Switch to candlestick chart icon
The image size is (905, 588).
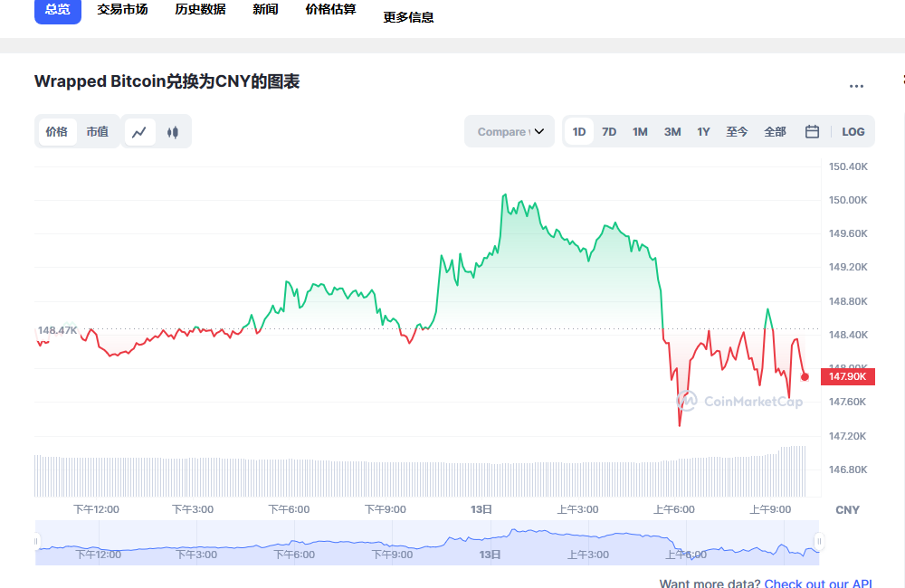coord(173,132)
